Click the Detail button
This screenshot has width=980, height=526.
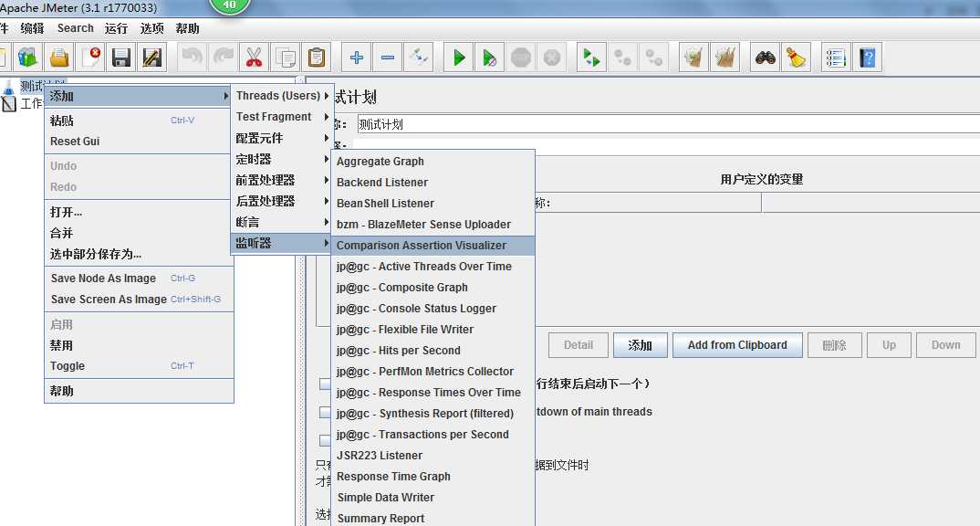coord(579,345)
